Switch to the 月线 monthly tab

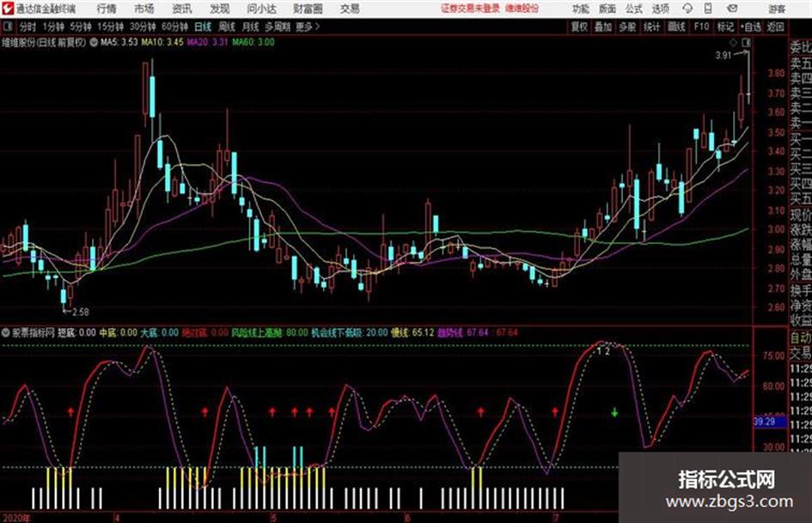pos(250,27)
